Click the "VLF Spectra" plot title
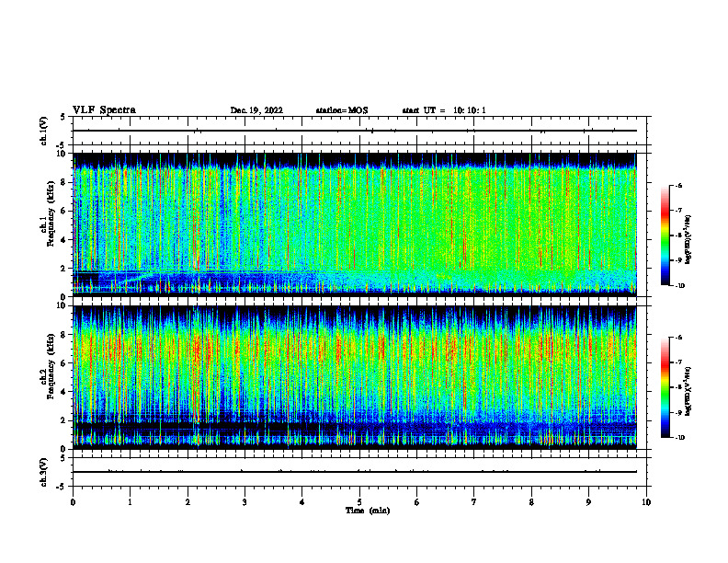The image size is (728, 563). point(104,110)
